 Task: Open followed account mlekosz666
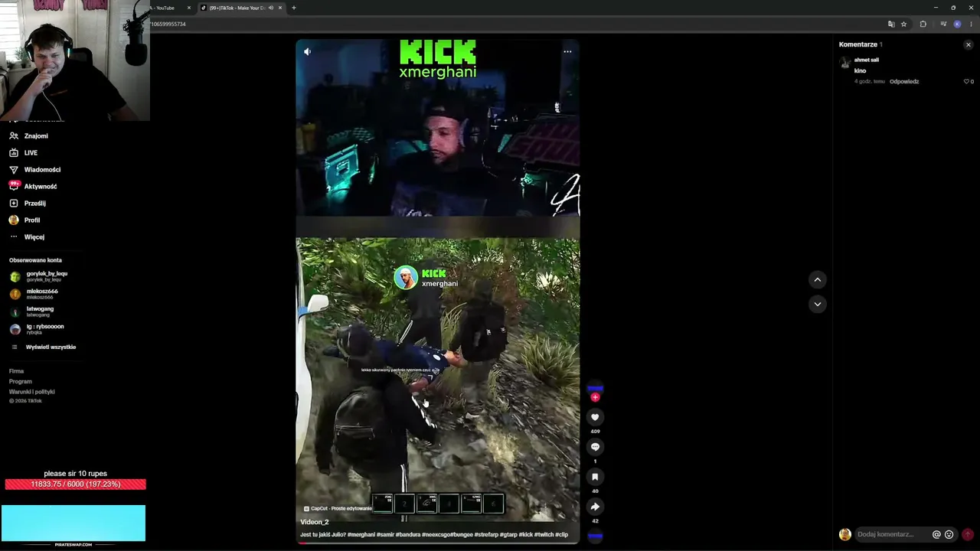[x=42, y=293]
